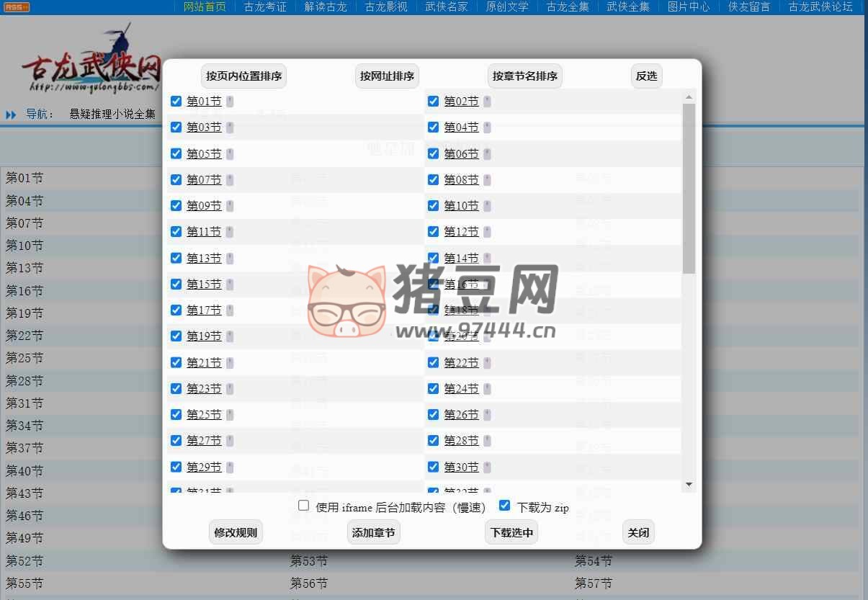Sort chapters with 按章节名排序 button
The width and height of the screenshot is (868, 600).
coord(524,76)
